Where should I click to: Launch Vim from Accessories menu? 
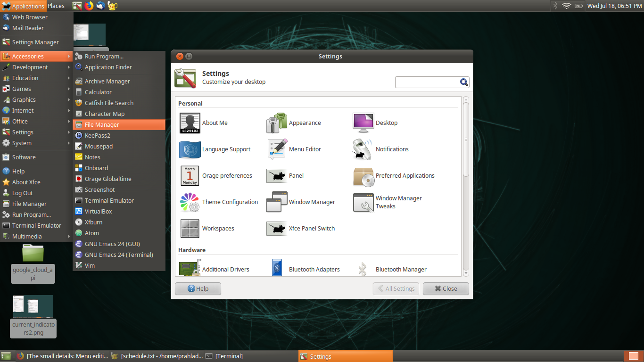(119, 265)
